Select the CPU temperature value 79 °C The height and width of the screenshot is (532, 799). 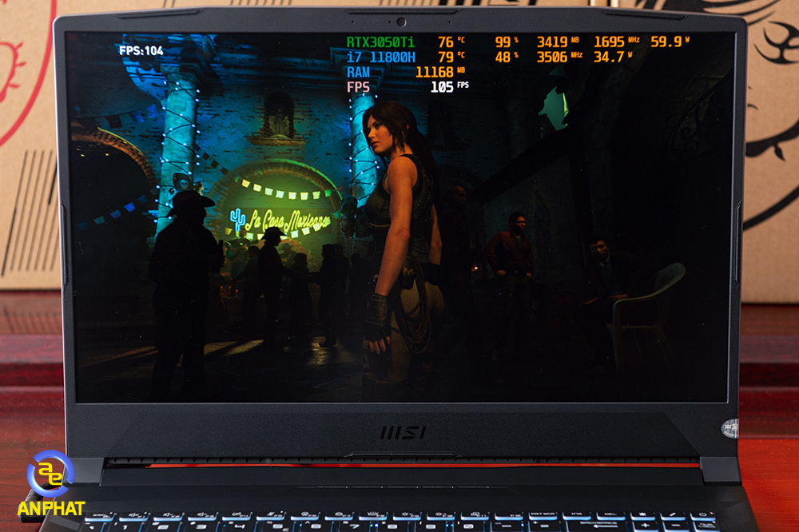point(451,57)
